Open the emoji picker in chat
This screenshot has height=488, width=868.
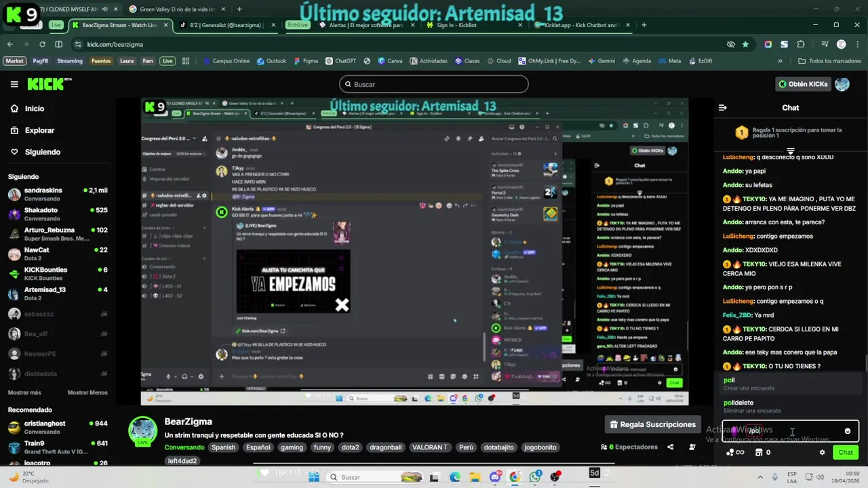tap(847, 431)
